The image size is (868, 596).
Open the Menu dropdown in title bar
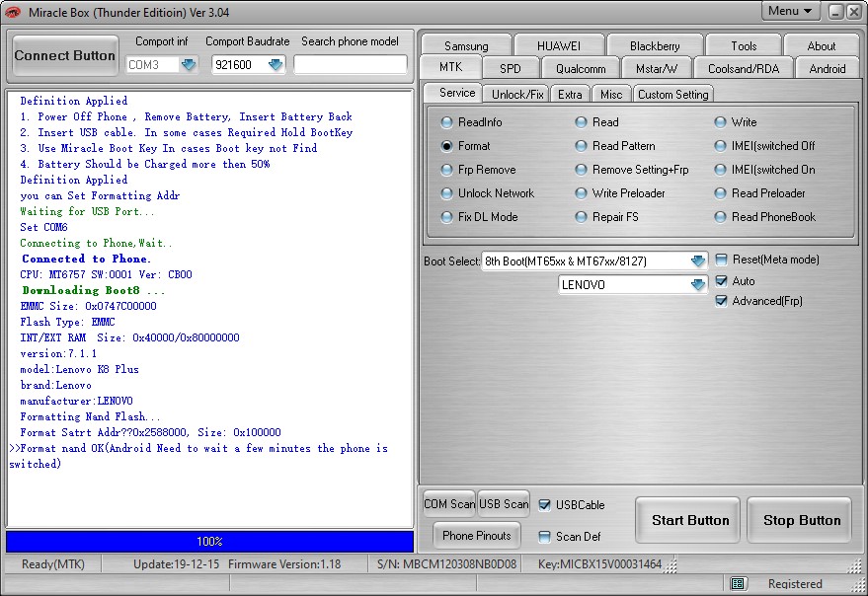[x=790, y=11]
